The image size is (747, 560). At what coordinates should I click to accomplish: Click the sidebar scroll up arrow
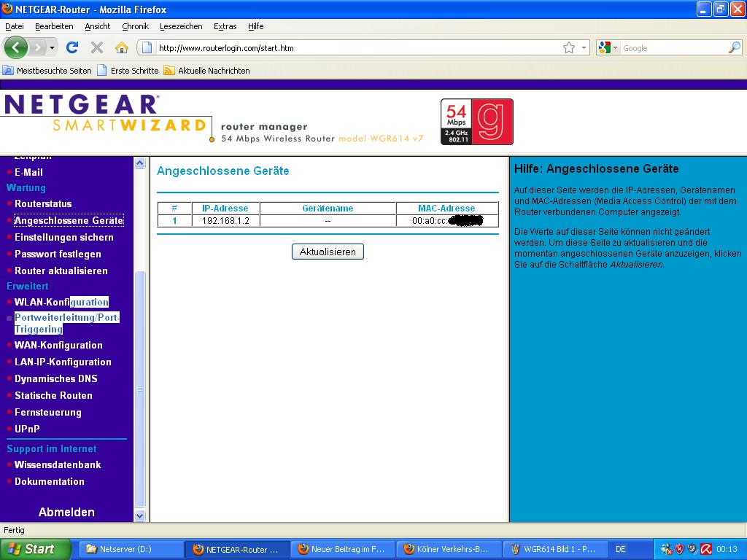coord(139,163)
